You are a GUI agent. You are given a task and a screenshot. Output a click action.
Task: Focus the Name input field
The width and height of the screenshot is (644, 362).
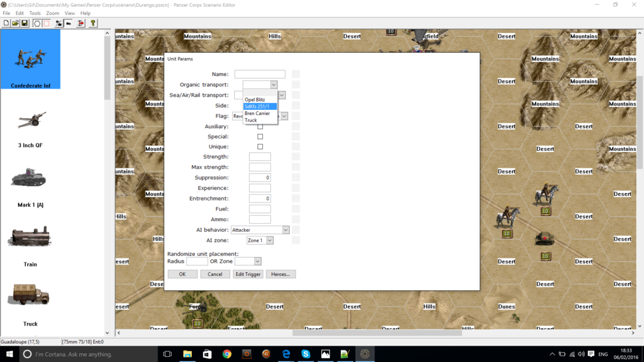(260, 74)
